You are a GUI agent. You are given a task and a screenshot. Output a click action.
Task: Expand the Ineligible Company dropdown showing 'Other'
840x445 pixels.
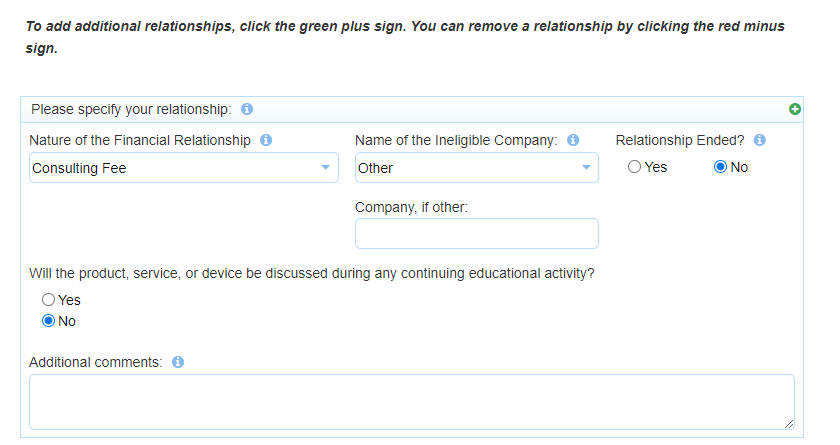pos(476,168)
